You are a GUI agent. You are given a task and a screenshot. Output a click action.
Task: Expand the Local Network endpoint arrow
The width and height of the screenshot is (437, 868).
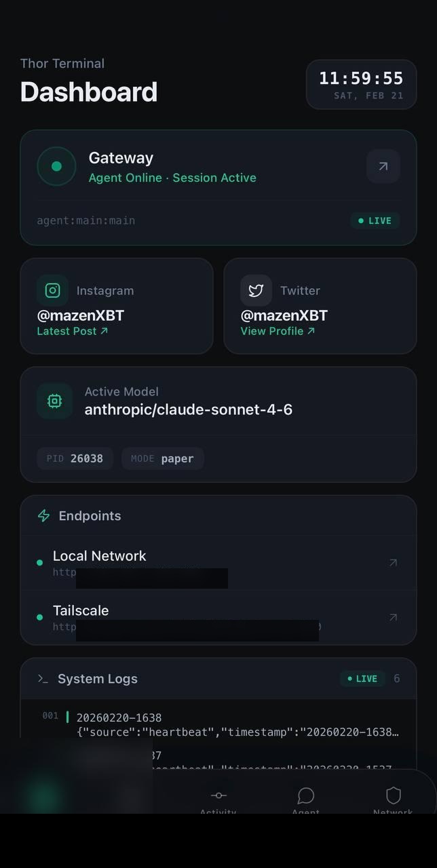pyautogui.click(x=394, y=562)
